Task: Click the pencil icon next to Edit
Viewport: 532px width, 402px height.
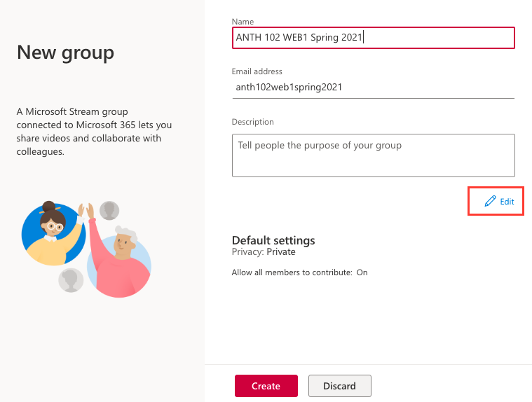Action: coord(490,201)
